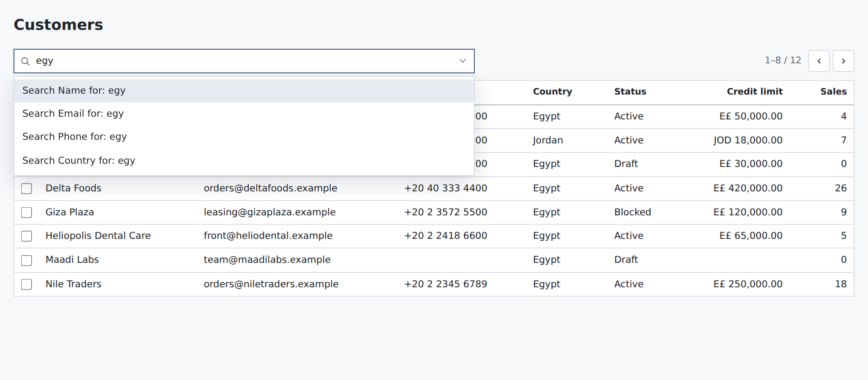Click the Blocked status of Giza Plaza
868x380 pixels.
[x=632, y=212]
